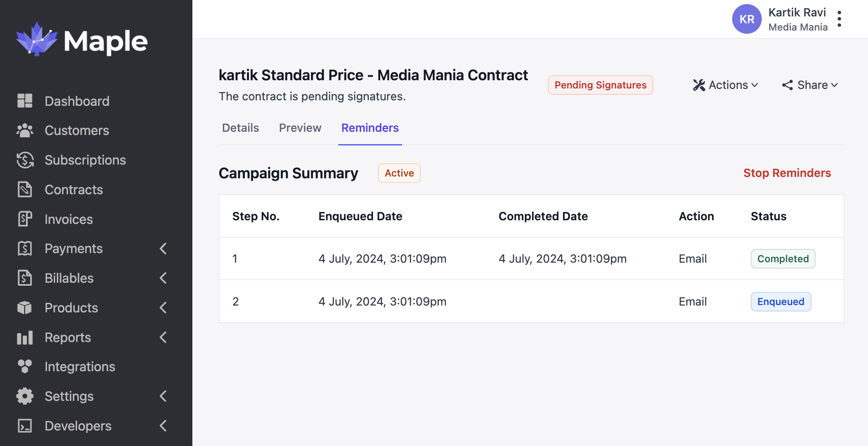Image resolution: width=868 pixels, height=446 pixels.
Task: Click the Maple logo
Action: click(82, 41)
